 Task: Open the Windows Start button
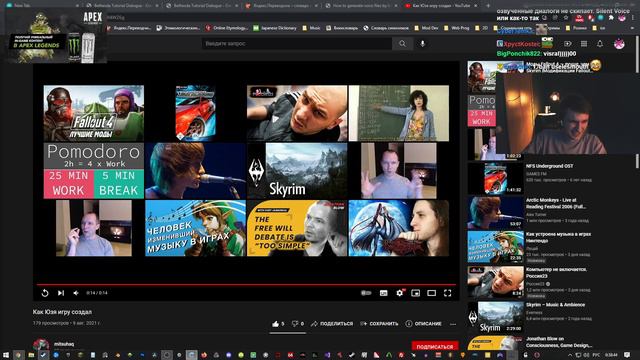click(6, 355)
